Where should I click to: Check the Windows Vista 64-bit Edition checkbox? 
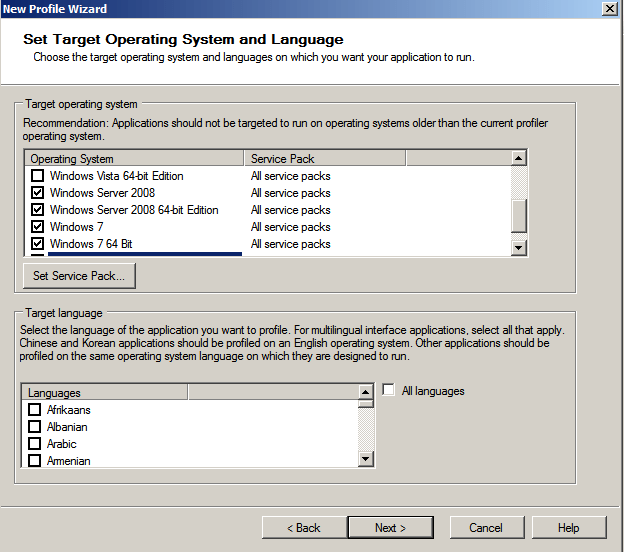[37, 176]
